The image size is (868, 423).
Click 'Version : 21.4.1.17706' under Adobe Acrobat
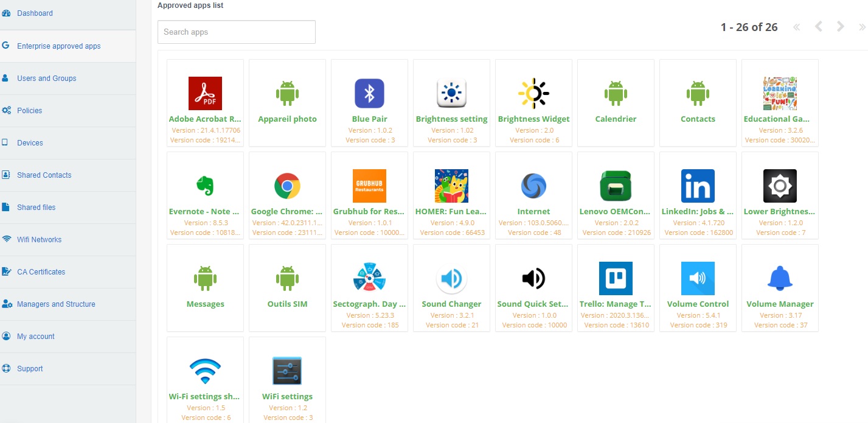205,130
